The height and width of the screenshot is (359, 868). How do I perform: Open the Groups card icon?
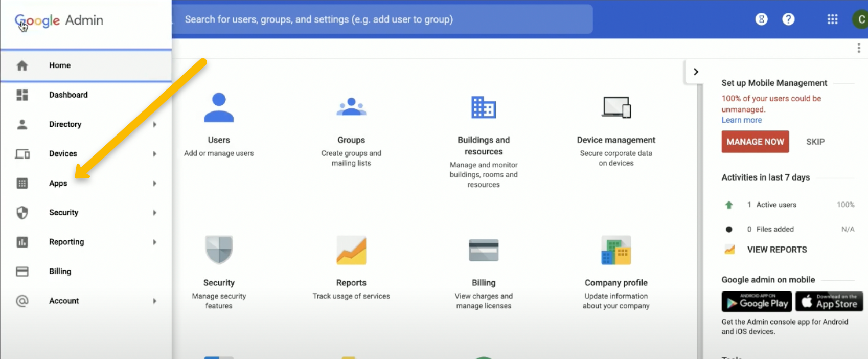(351, 107)
